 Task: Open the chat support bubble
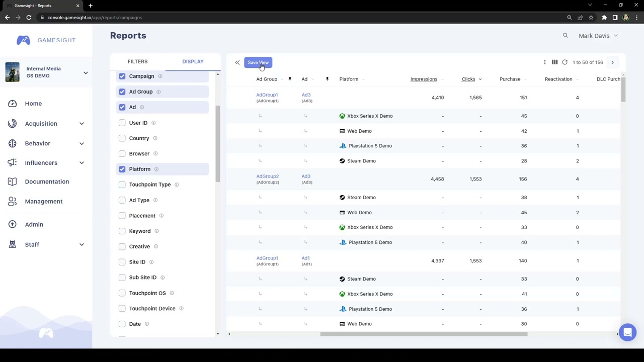tap(627, 332)
